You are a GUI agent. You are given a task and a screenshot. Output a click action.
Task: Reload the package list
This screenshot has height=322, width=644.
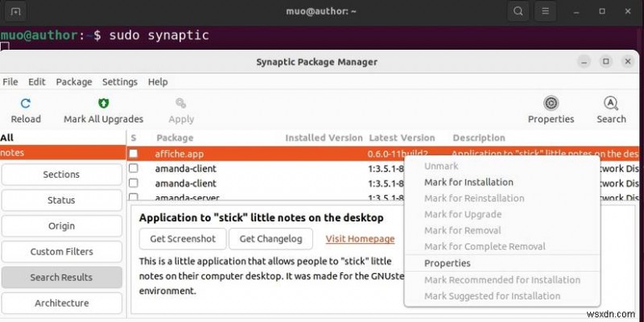point(26,110)
